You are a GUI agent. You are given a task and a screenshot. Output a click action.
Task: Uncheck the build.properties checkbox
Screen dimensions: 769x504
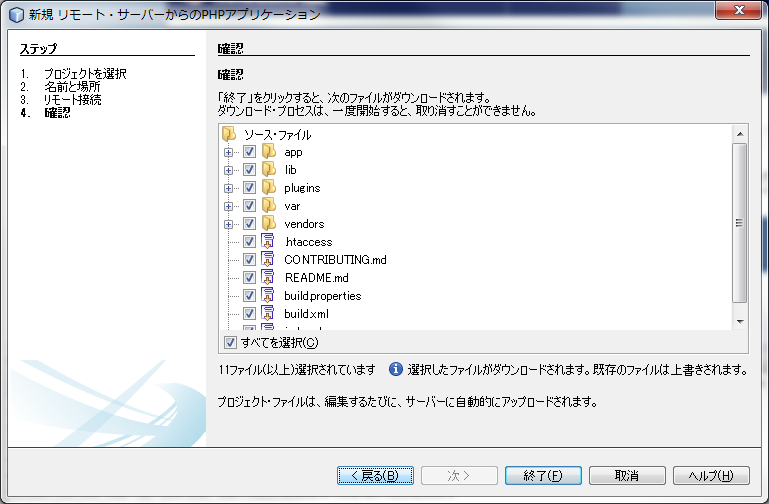click(x=249, y=296)
